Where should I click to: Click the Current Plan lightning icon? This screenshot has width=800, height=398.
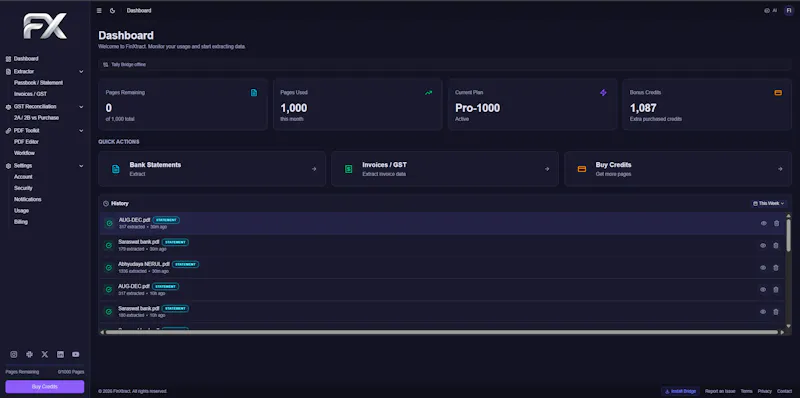click(603, 93)
